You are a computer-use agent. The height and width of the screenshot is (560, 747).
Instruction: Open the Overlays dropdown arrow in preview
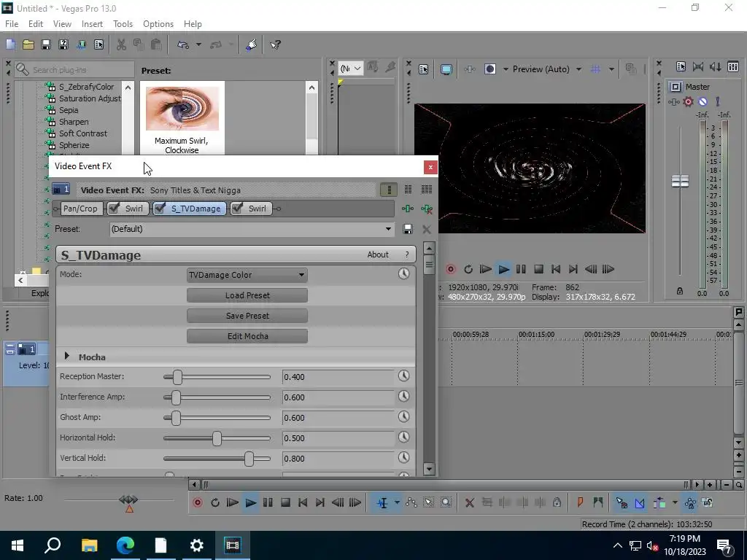click(611, 69)
